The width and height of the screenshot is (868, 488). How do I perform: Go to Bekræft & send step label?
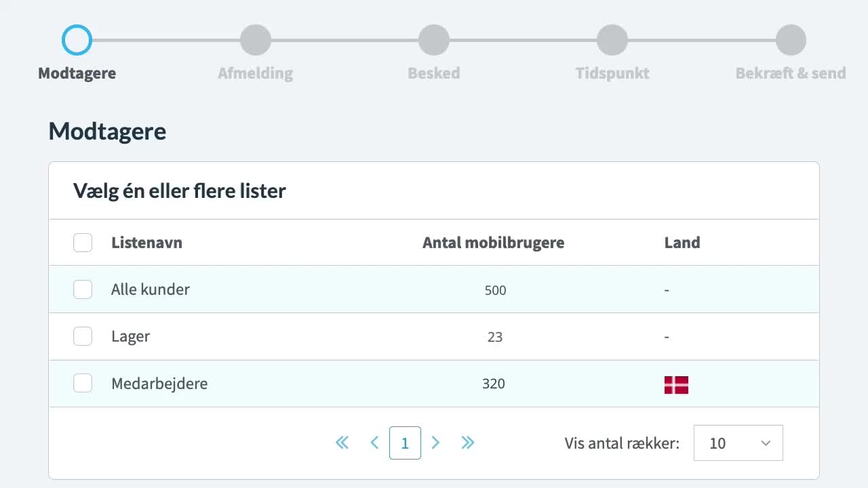click(791, 73)
